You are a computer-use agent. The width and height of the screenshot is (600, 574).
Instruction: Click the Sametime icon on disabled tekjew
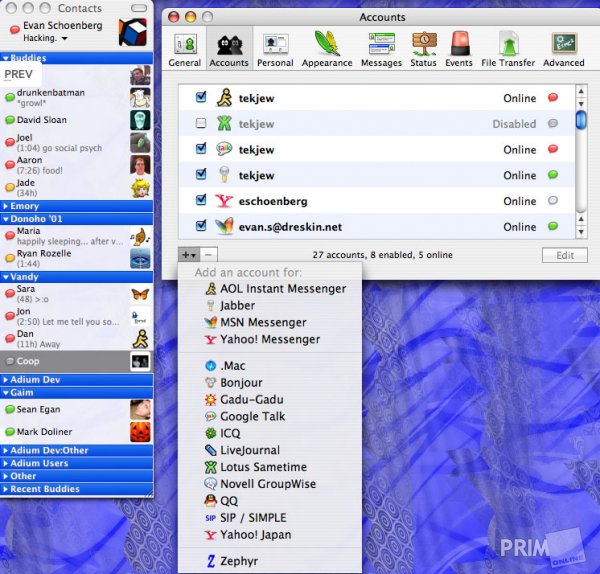click(x=224, y=123)
